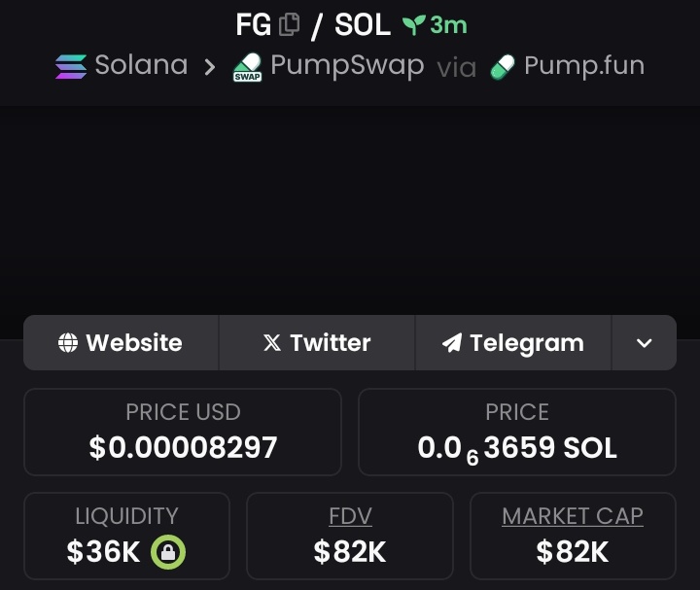Select the PumpSwap DEX breadcrumb

click(329, 66)
